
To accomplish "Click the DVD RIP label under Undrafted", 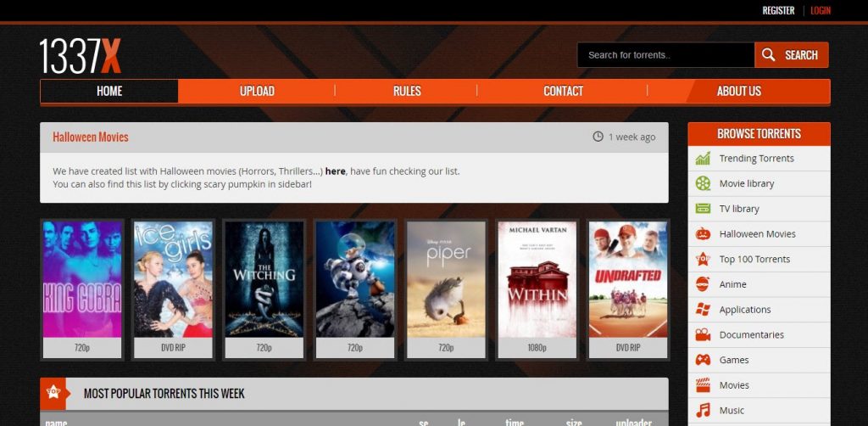I will pos(628,348).
